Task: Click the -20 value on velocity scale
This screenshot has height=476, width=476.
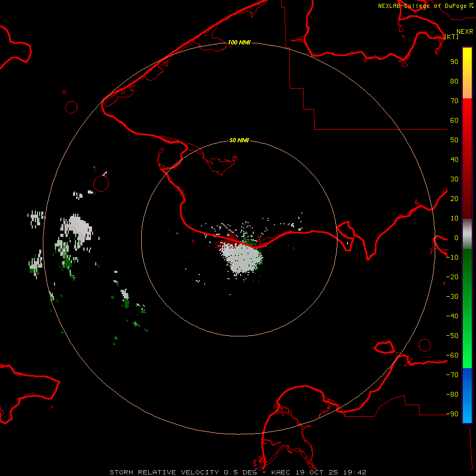Action: tap(452, 277)
